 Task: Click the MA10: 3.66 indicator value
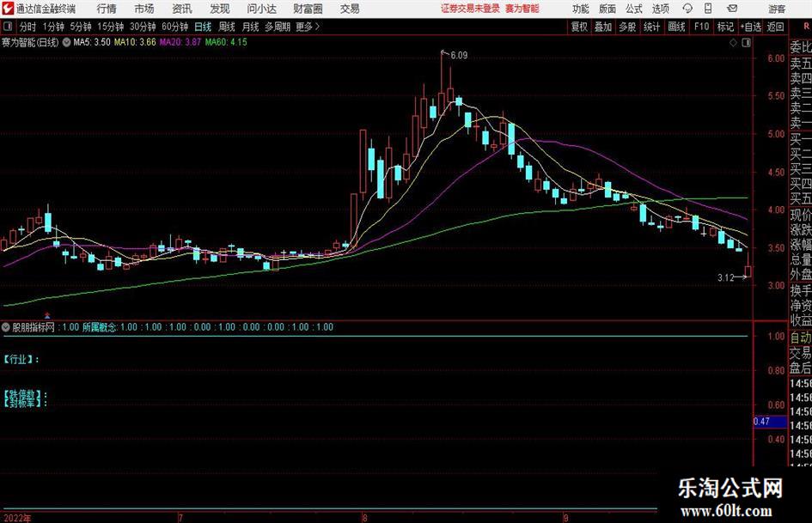[135, 42]
